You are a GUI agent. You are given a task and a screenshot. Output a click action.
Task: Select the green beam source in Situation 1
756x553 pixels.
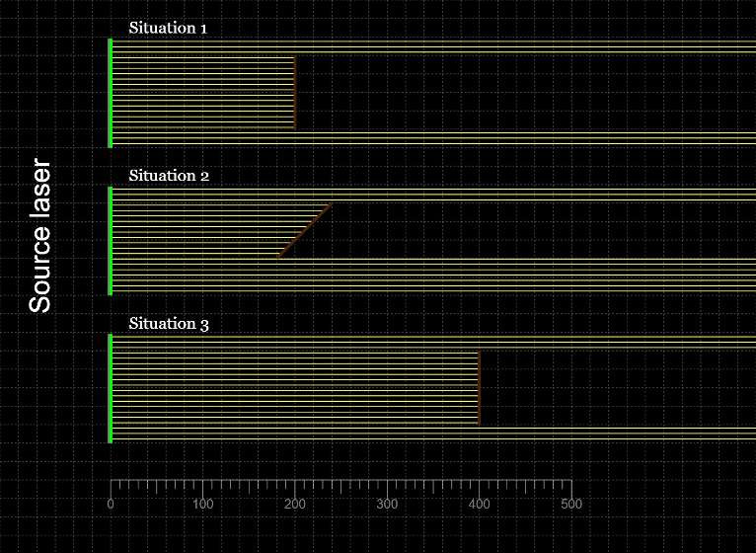point(111,93)
